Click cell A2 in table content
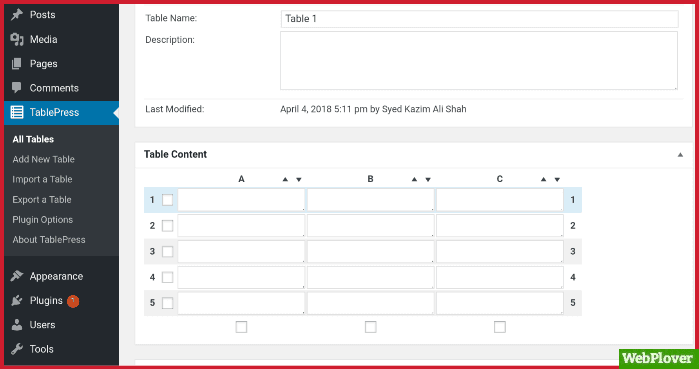The image size is (699, 369). coord(241,226)
